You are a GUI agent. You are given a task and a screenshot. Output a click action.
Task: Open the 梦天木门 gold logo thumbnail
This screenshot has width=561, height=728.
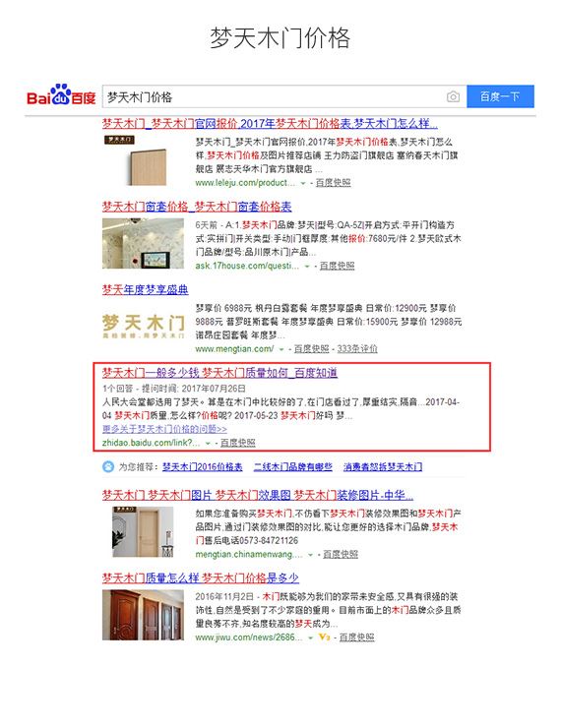pyautogui.click(x=143, y=325)
